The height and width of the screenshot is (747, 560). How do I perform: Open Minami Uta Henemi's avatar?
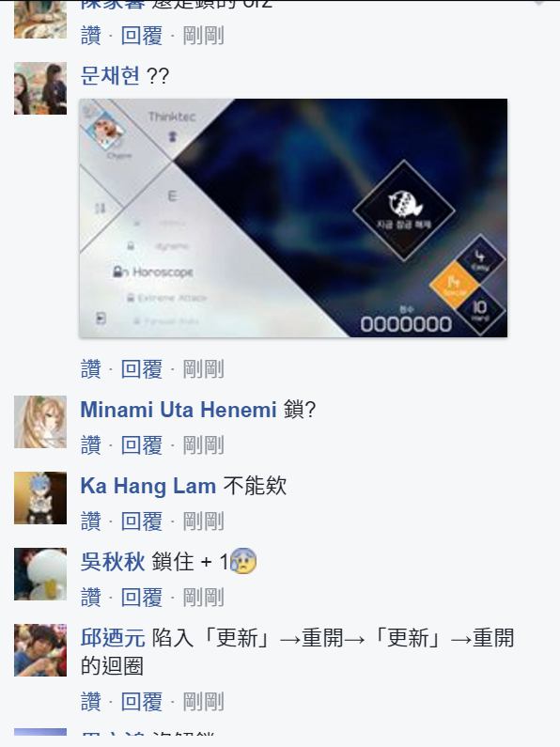pyautogui.click(x=40, y=422)
